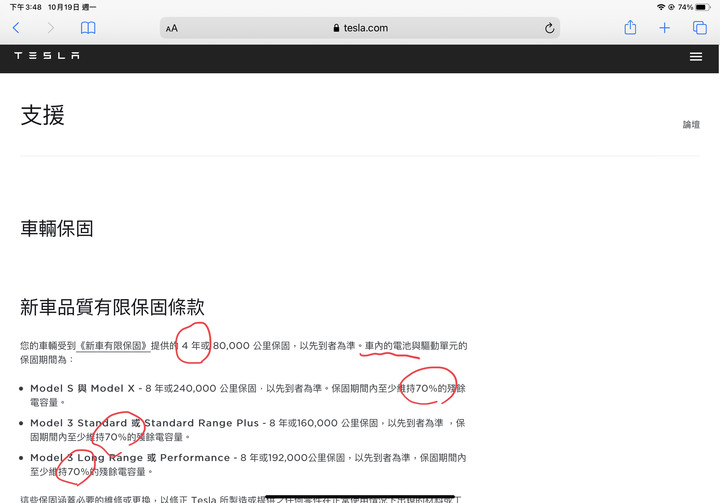Image resolution: width=720 pixels, height=503 pixels.
Task: Open the bookmarks book icon
Action: (88, 28)
